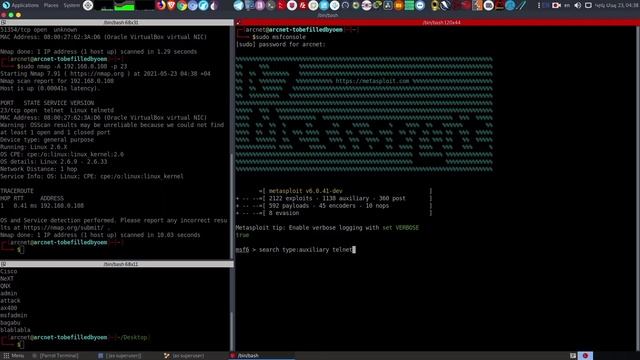Screen dimensions: 640x360
Task: Open the keyboard layout 'en' indicator
Action: click(567, 5)
